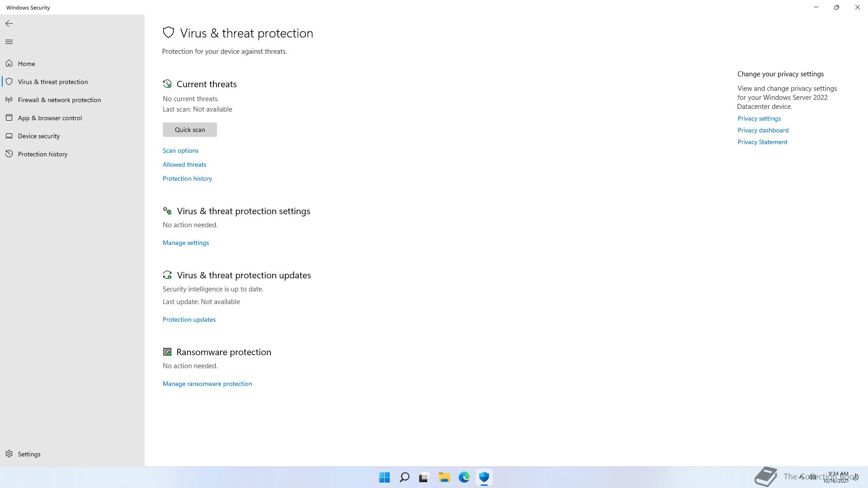This screenshot has width=868, height=488.
Task: Open Protection history link under Current threats
Action: click(x=187, y=178)
